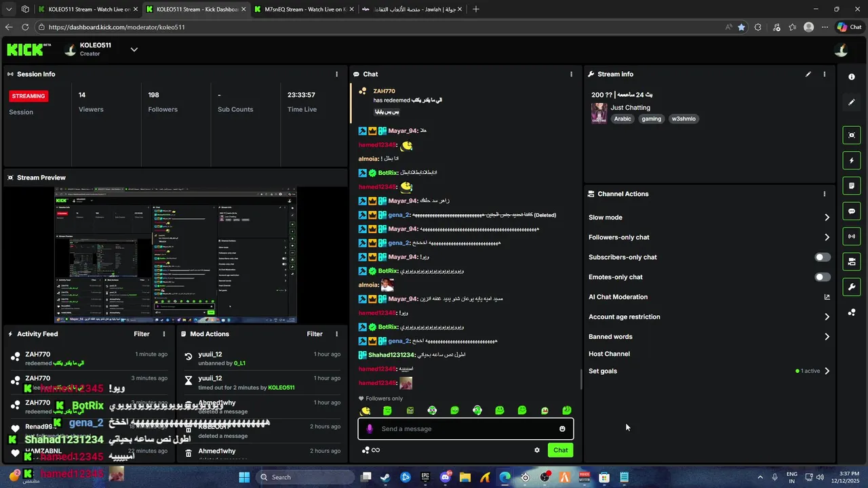This screenshot has height=488, width=868.
Task: Click the browser address bar URL
Action: click(x=117, y=27)
